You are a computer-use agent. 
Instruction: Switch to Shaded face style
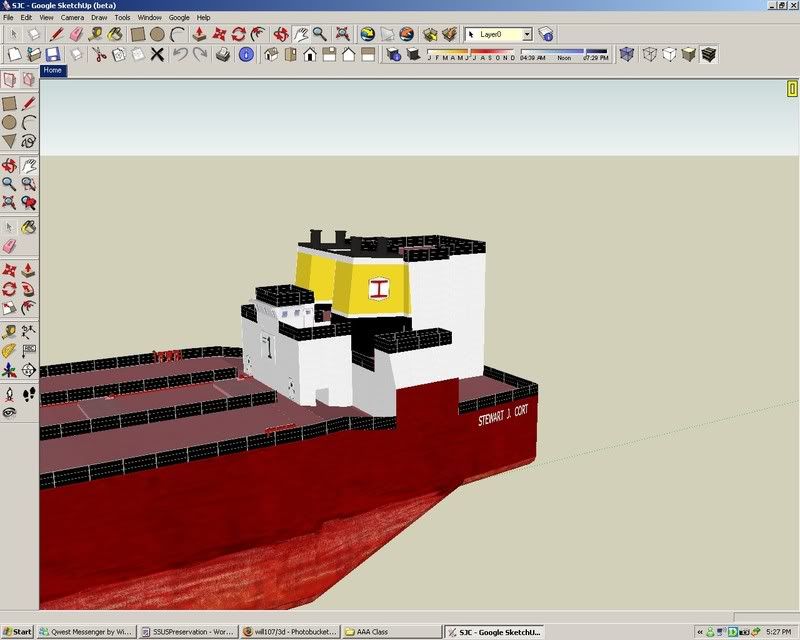click(689, 54)
